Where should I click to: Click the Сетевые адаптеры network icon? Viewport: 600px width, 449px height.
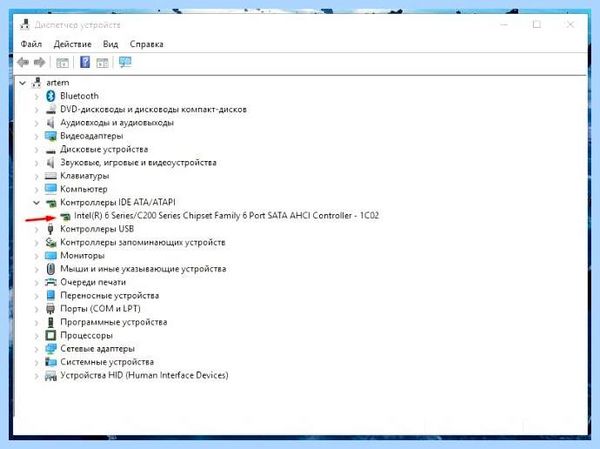(51, 349)
